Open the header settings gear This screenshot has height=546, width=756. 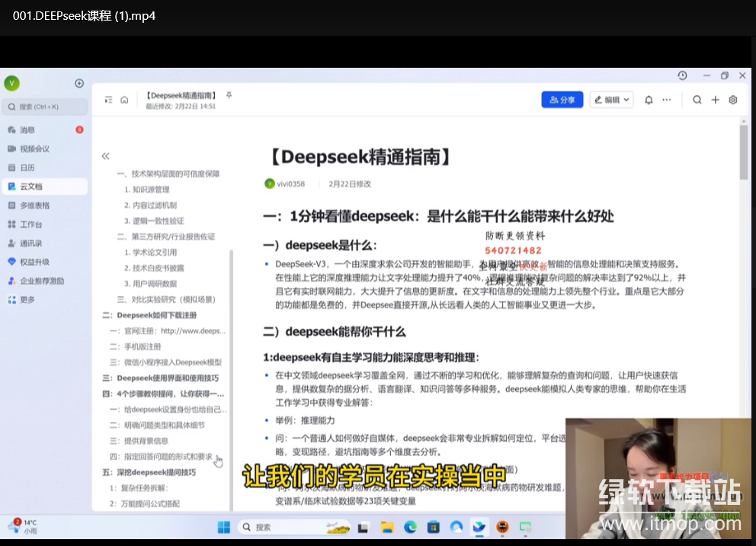tap(733, 100)
